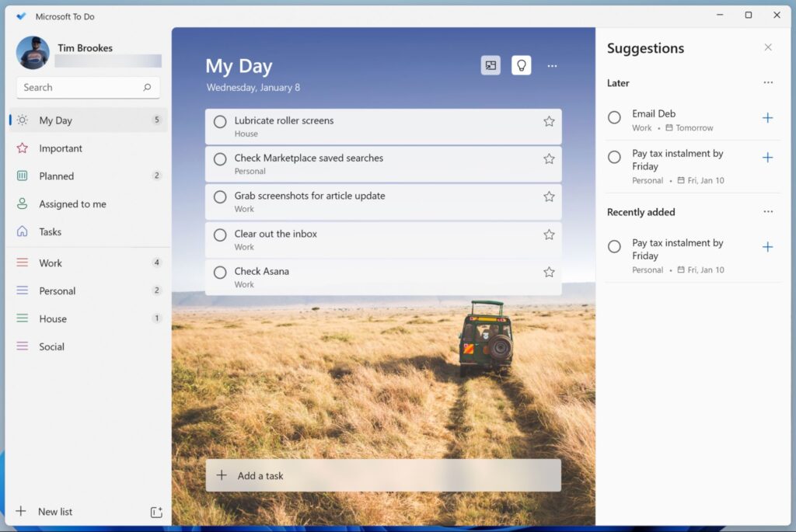Viewport: 796px width, 532px height.
Task: Open the Important list
Action: 89,148
